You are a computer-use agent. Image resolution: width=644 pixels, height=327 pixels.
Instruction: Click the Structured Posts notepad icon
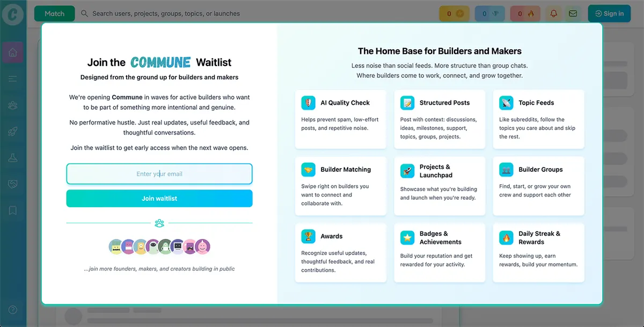tap(407, 103)
